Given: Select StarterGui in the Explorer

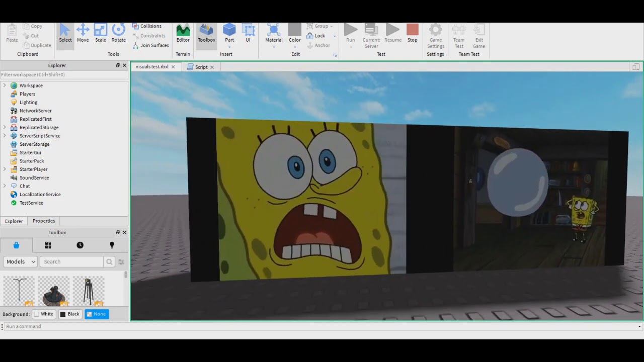Looking at the screenshot, I should [x=30, y=152].
